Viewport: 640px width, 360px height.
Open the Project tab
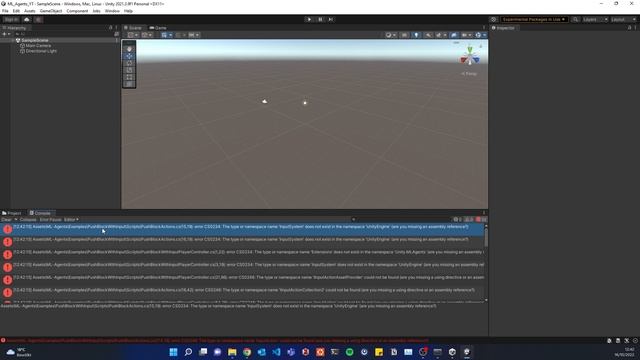click(x=12, y=213)
